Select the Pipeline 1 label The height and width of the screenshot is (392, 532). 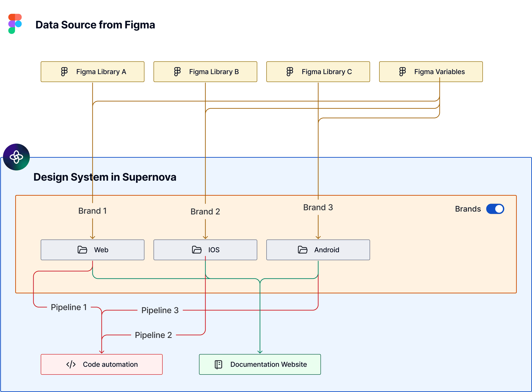click(x=69, y=307)
